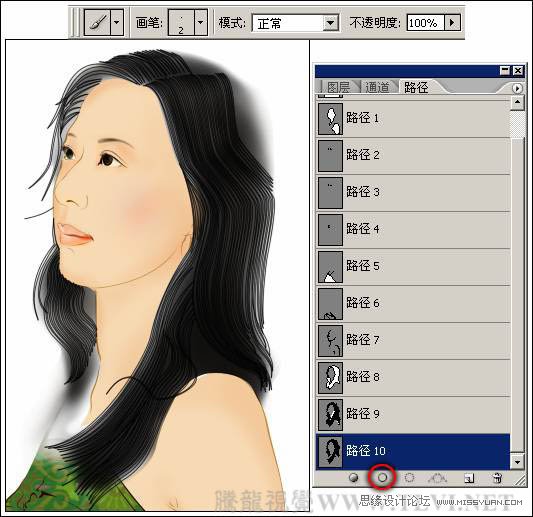Screen dimensions: 533x517
Task: Click the 路径 10 thumbnail
Action: point(330,452)
